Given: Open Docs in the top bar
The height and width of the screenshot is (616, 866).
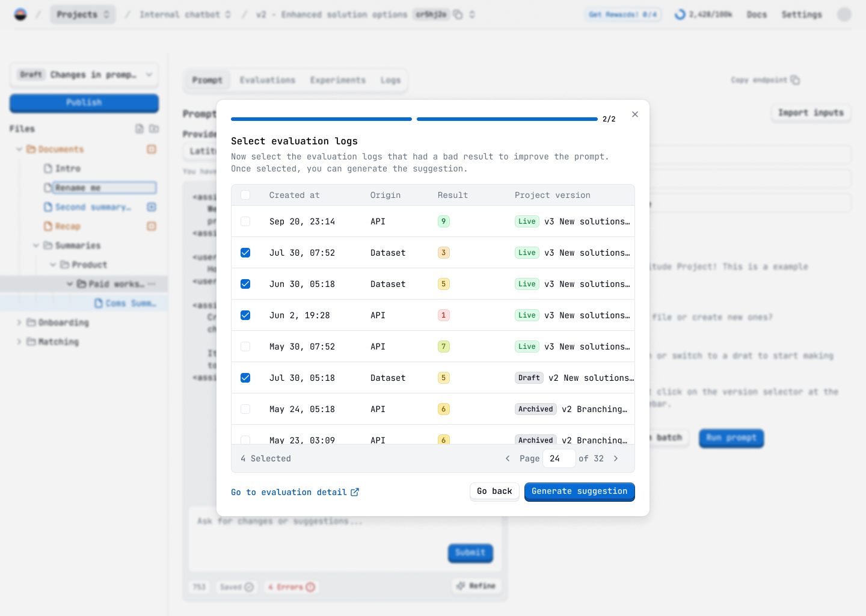Looking at the screenshot, I should point(757,14).
